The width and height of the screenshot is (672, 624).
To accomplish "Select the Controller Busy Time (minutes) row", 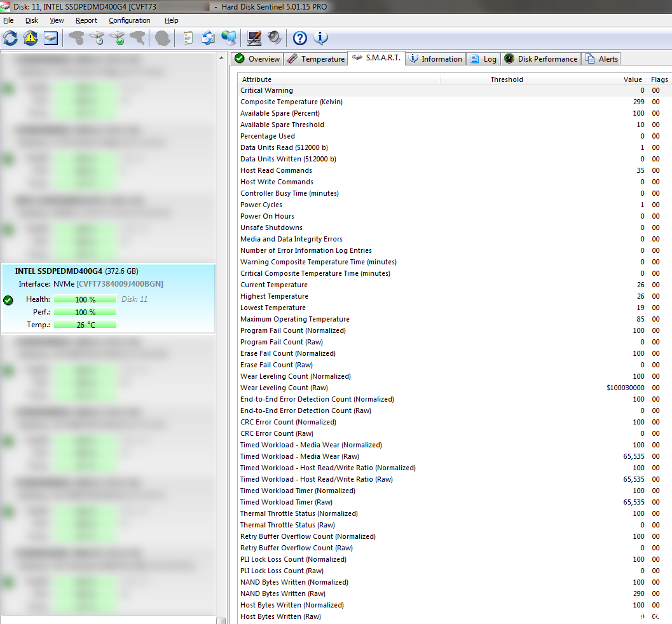I will coord(455,194).
